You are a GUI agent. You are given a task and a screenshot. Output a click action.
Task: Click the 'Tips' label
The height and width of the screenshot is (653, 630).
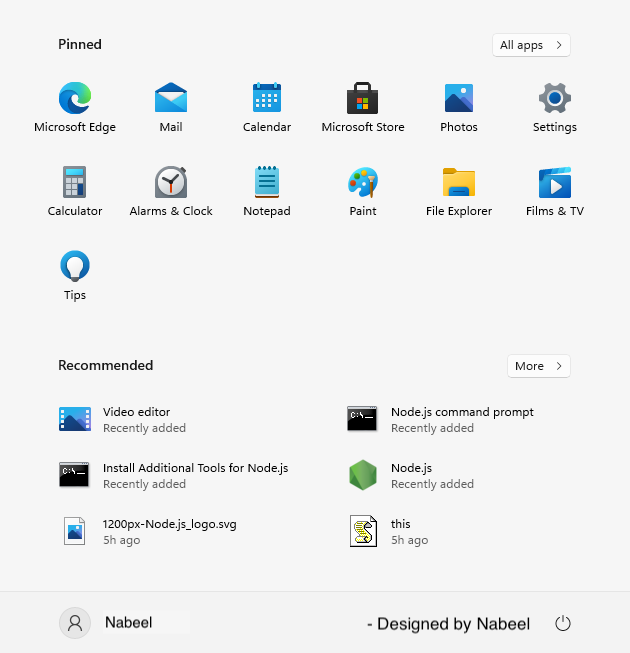(75, 295)
